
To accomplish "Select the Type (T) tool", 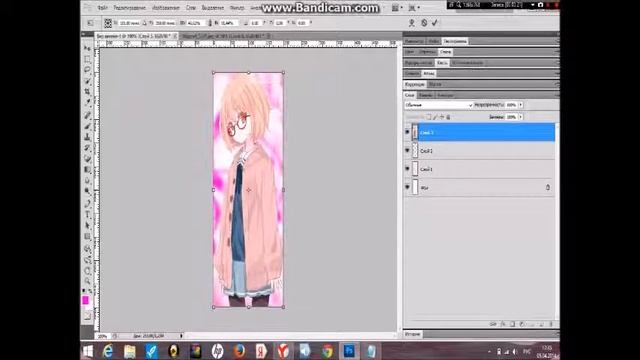I will tap(87, 215).
